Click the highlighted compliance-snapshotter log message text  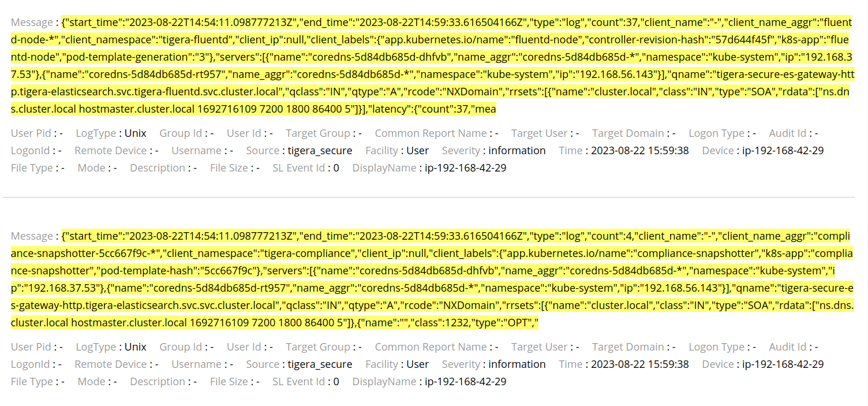click(x=431, y=280)
